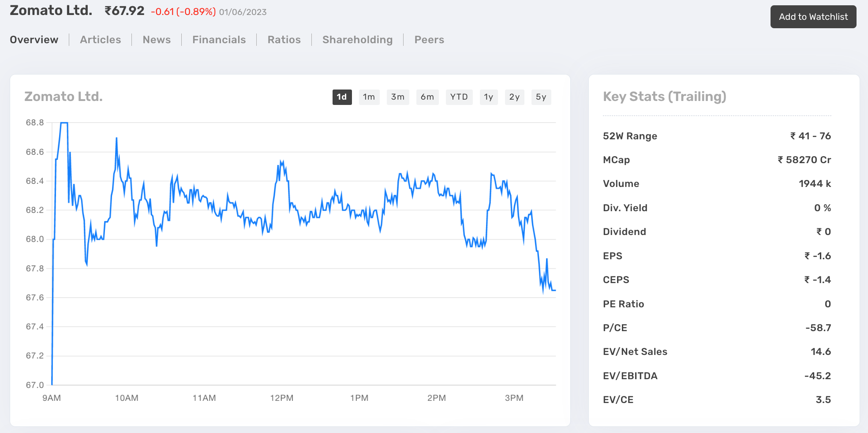This screenshot has height=433, width=868.
Task: Click the ₹ -1.4 CEPS value
Action: coord(817,280)
